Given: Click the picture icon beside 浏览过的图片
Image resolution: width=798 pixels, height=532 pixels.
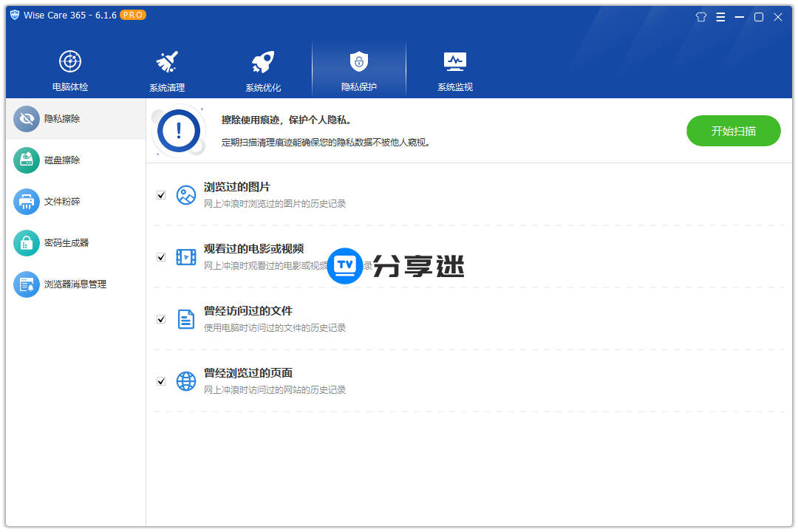Looking at the screenshot, I should click(186, 195).
